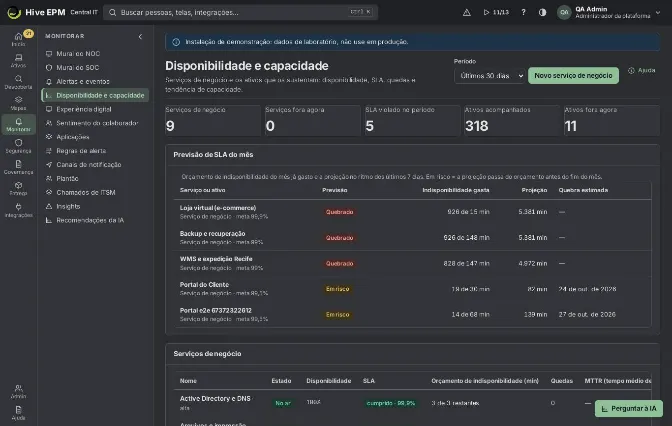Open Início in the left rail
672x426 pixels.
click(18, 39)
